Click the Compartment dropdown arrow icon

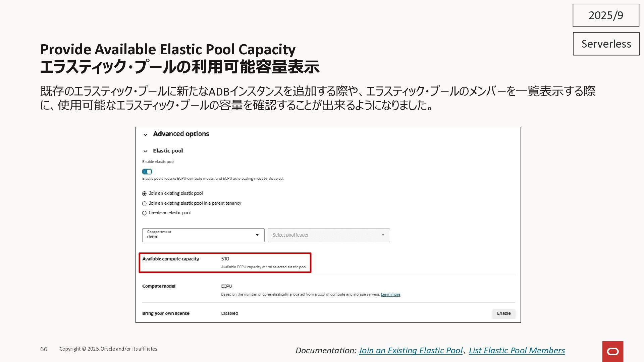click(x=257, y=235)
